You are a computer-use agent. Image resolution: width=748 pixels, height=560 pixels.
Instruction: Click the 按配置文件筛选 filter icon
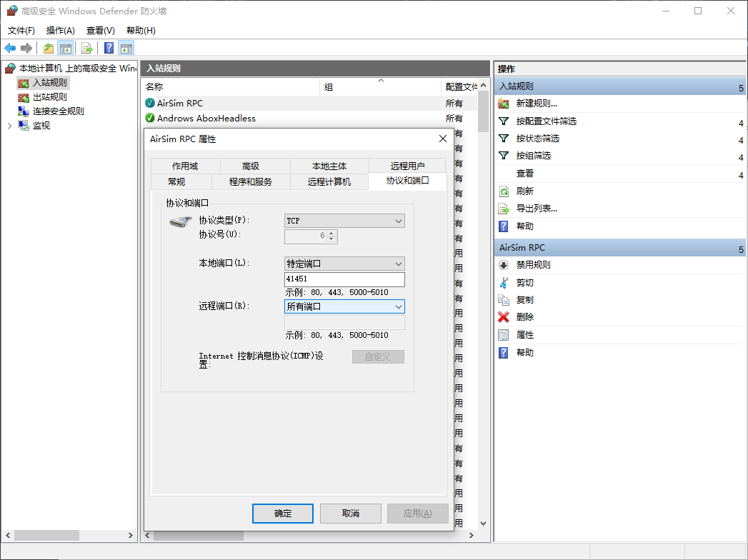click(503, 121)
